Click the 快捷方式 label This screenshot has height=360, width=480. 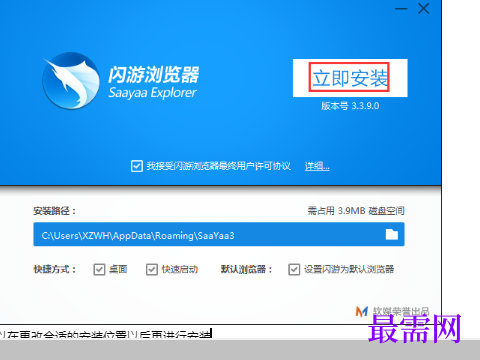pos(54,269)
